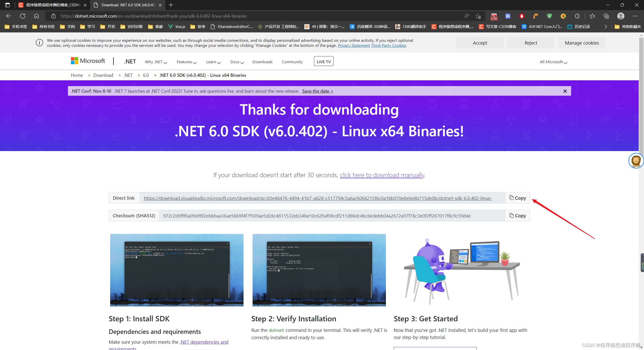Image resolution: width=644 pixels, height=350 pixels.
Task: Open the immersive reader A icon
Action: 467,16
